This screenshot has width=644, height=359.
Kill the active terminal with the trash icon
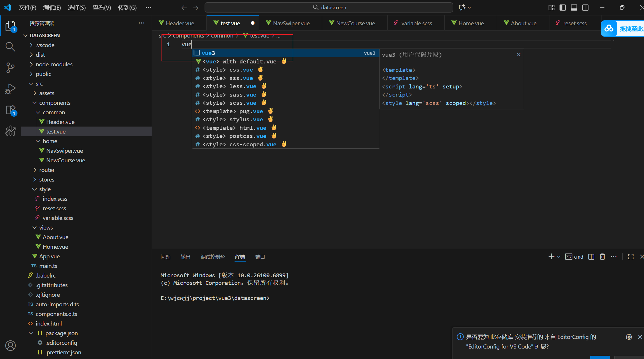click(x=602, y=257)
